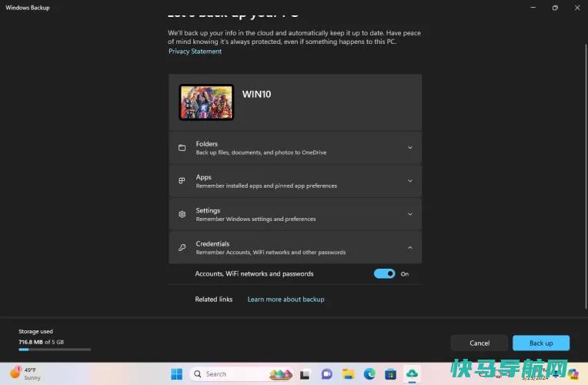The height and width of the screenshot is (385, 588).
Task: Click the Storage used progress bar
Action: tap(55, 350)
